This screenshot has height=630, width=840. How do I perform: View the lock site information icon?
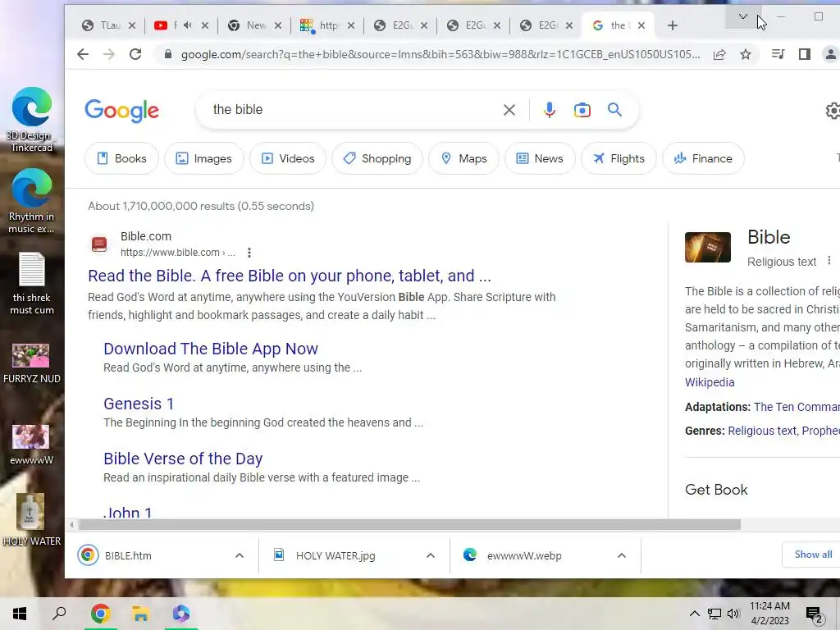(x=167, y=54)
